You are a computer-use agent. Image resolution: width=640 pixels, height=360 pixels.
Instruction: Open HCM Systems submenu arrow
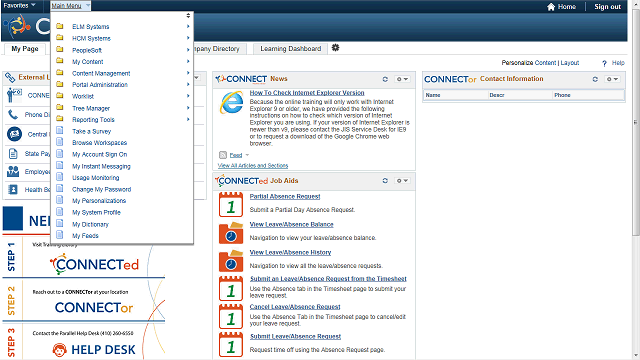(x=188, y=38)
